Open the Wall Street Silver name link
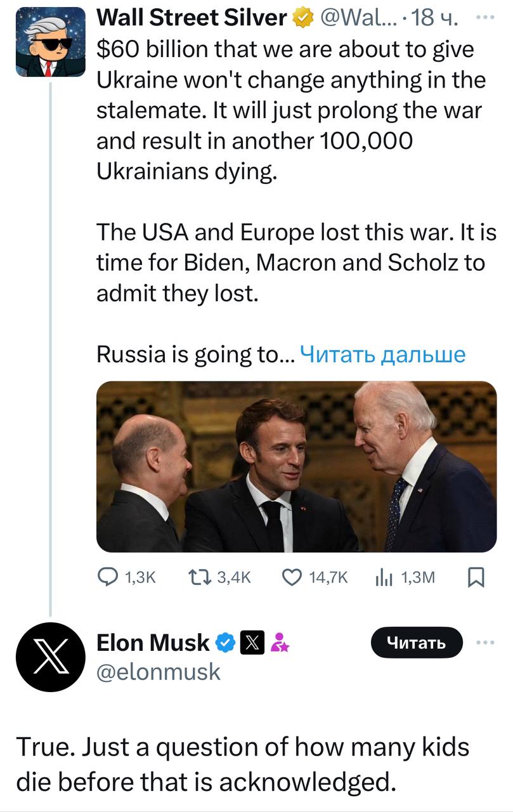This screenshot has height=812, width=513. coord(191,18)
